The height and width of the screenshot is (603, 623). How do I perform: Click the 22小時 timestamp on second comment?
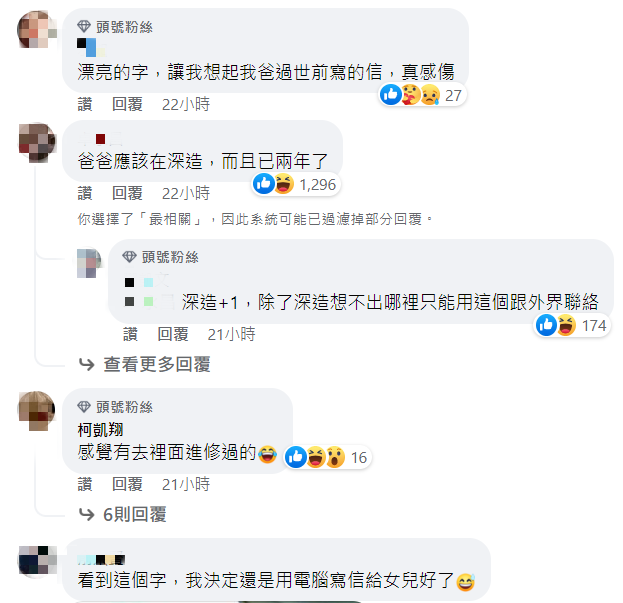point(186,193)
